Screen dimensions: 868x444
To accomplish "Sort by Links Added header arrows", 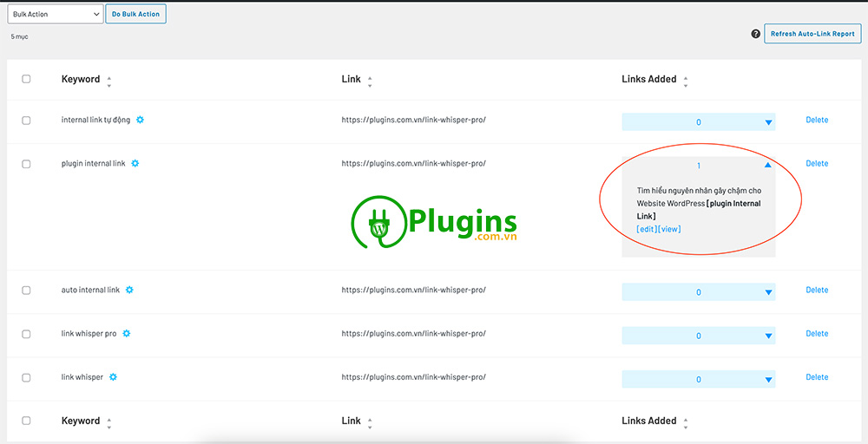I will [x=686, y=82].
